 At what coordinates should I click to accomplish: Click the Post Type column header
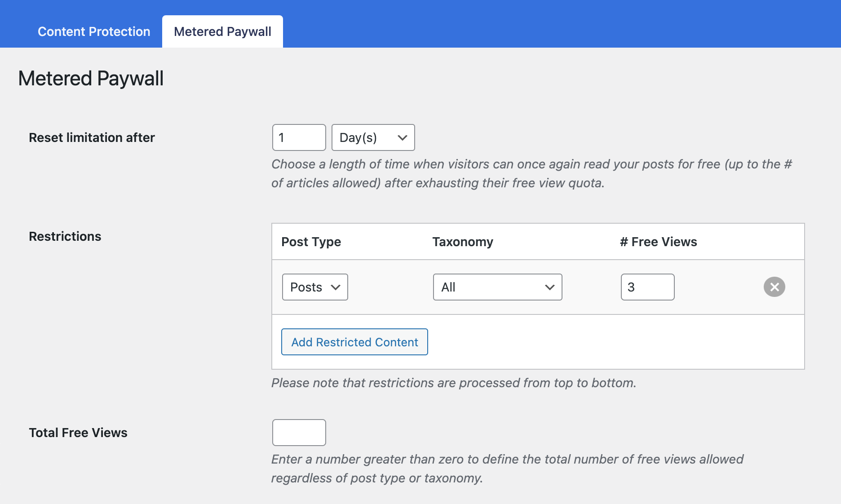[311, 242]
